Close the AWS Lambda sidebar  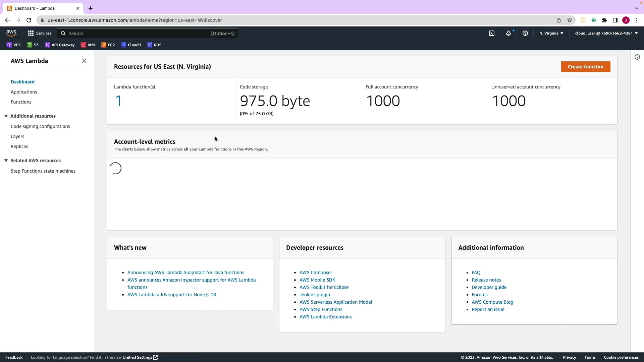point(84,61)
